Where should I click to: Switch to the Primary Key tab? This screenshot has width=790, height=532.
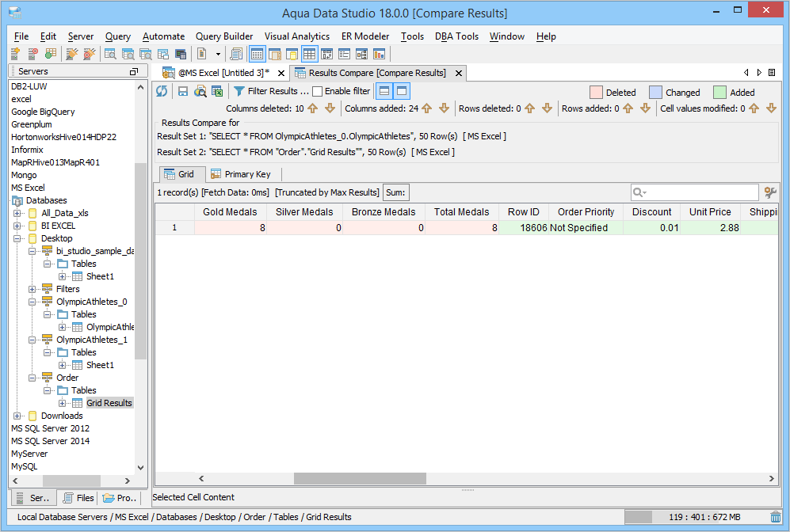(241, 174)
